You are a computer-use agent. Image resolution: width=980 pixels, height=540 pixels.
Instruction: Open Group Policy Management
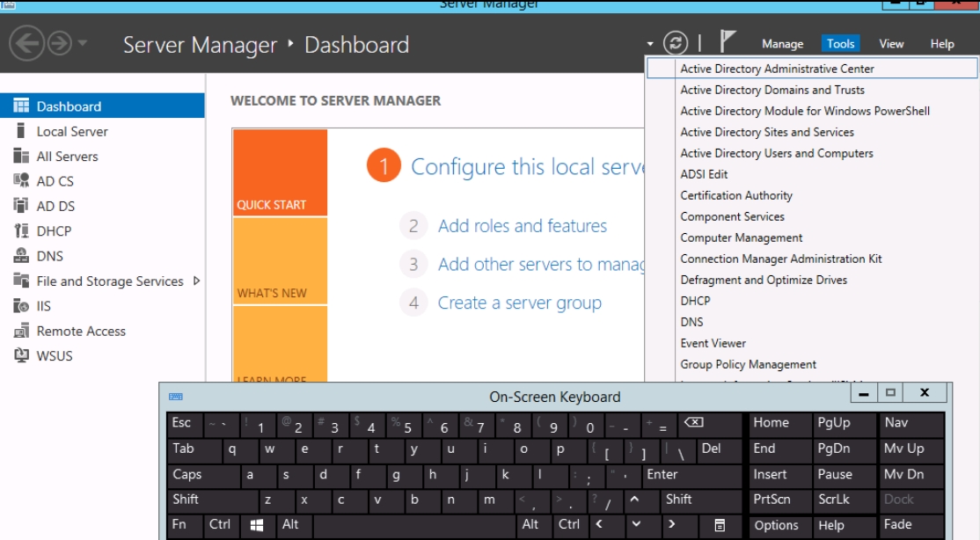tap(812, 364)
